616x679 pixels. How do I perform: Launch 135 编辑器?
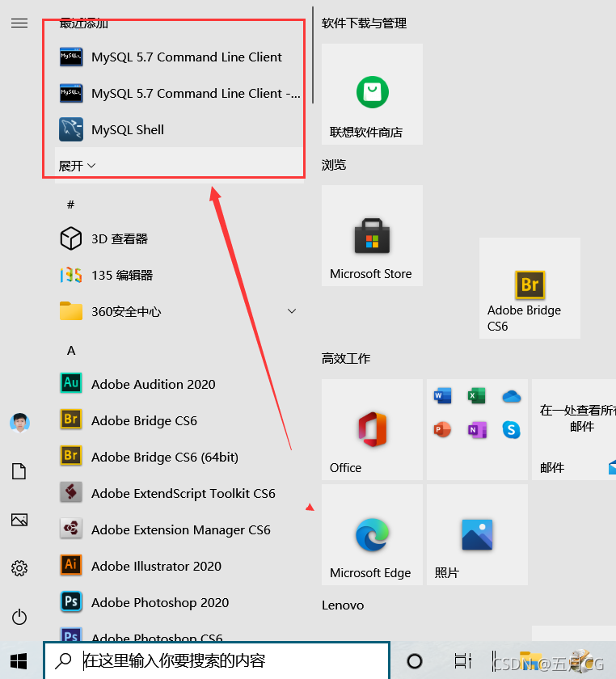179,275
